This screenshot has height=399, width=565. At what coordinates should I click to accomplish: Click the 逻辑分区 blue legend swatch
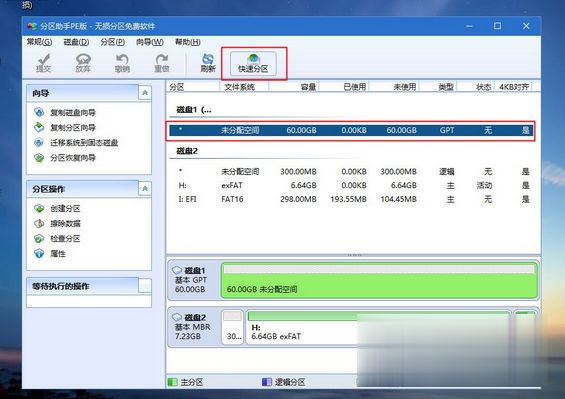pos(267,382)
